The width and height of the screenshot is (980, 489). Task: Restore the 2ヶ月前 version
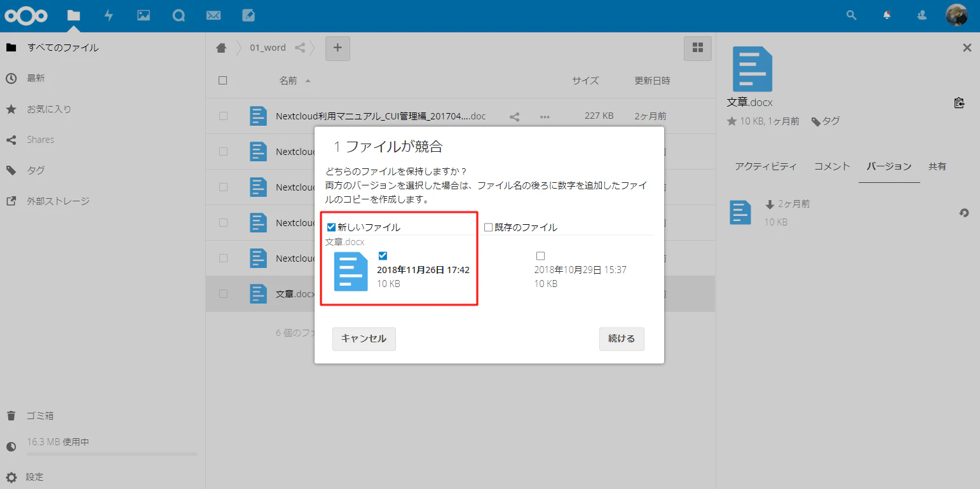point(964,213)
